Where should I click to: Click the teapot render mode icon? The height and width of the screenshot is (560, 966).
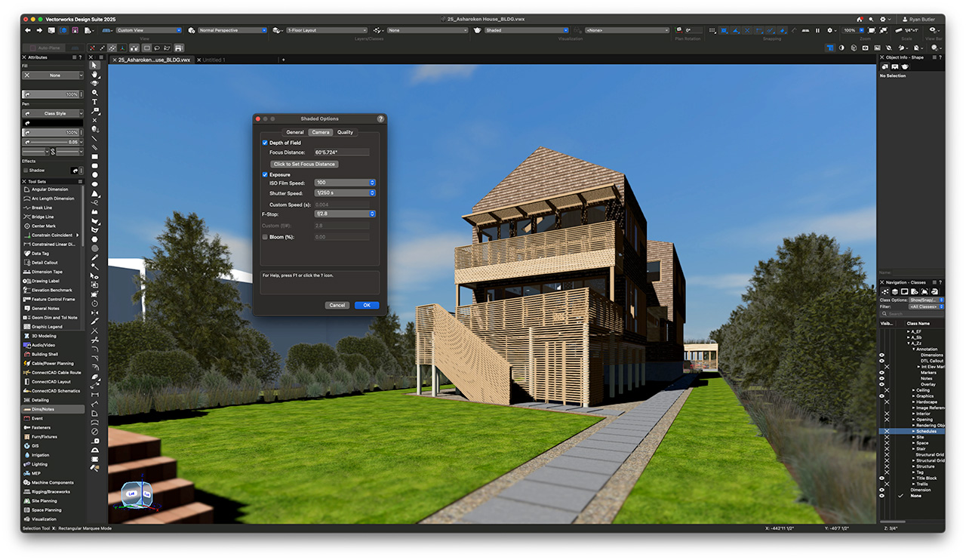478,30
